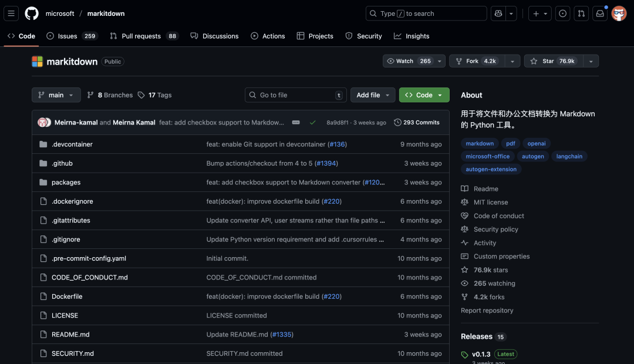Open the Projects tab
634x364 pixels.
point(315,36)
